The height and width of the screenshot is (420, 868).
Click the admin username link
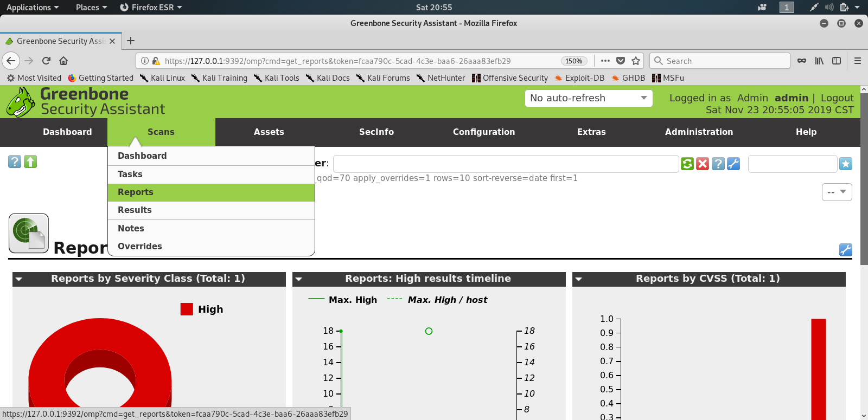coord(792,98)
